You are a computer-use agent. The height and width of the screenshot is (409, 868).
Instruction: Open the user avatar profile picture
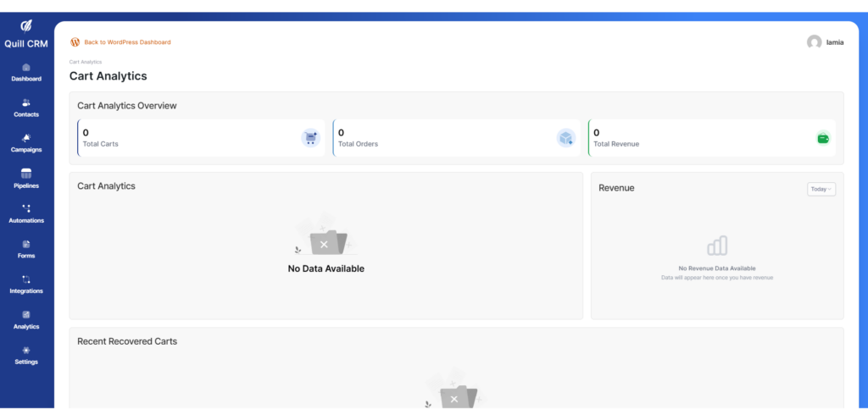[x=814, y=41]
